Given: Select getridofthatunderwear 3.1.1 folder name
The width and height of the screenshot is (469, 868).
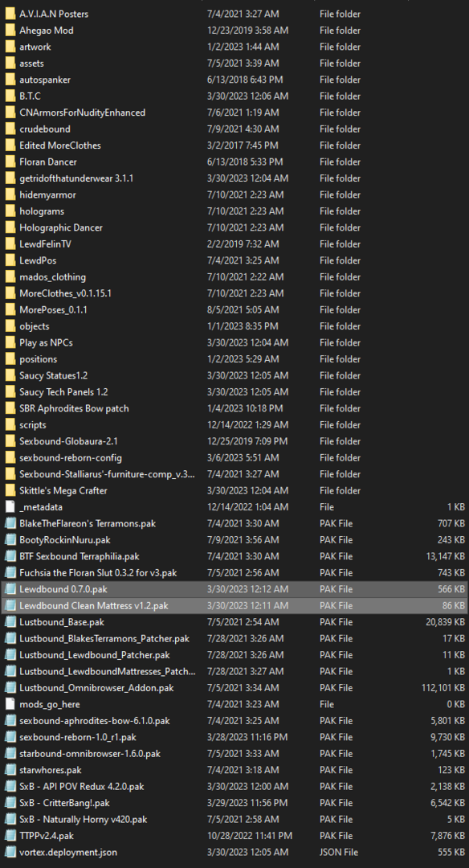Looking at the screenshot, I should [75, 178].
